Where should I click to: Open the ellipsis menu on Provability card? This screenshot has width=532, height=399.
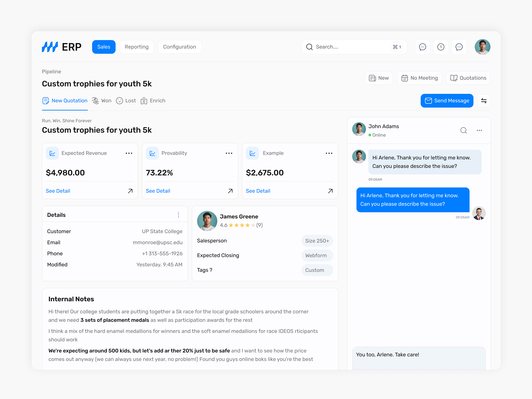coord(229,153)
